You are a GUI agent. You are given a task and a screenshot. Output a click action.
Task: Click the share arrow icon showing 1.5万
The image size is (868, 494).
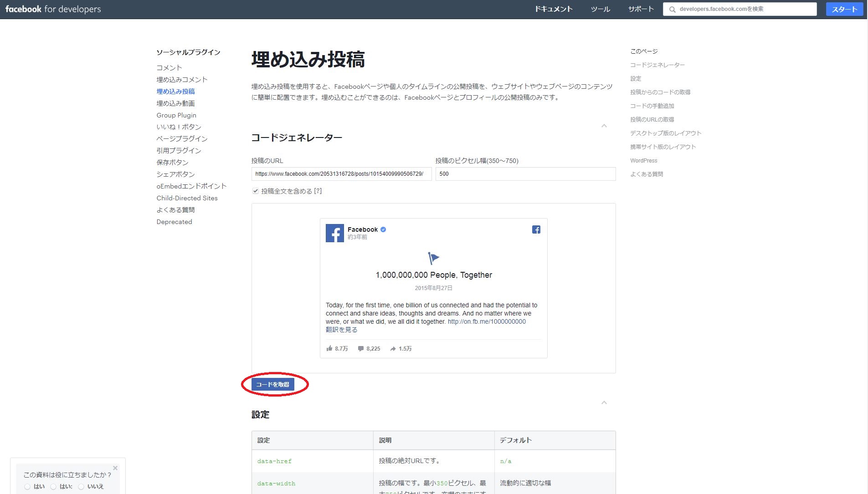point(393,349)
